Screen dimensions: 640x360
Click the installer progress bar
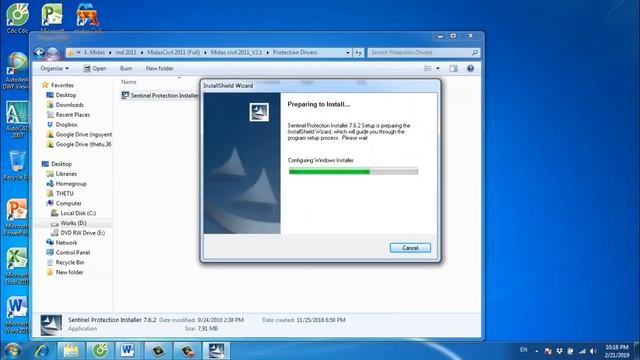point(353,171)
